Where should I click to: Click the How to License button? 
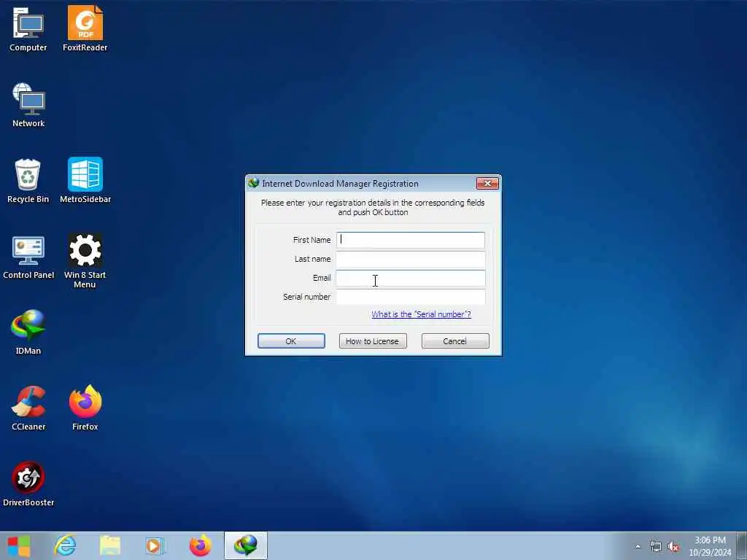point(373,341)
